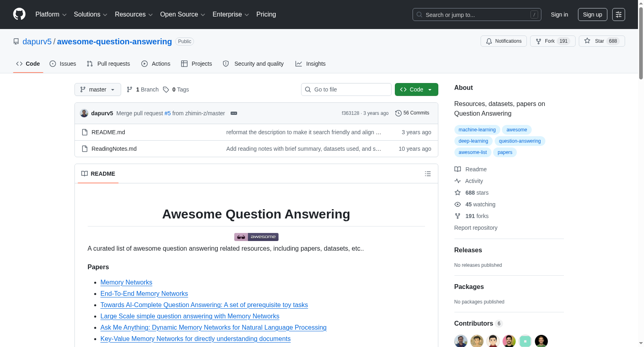Screen dimensions: 644x347
Task: Open the Actions tab
Action: pos(156,64)
